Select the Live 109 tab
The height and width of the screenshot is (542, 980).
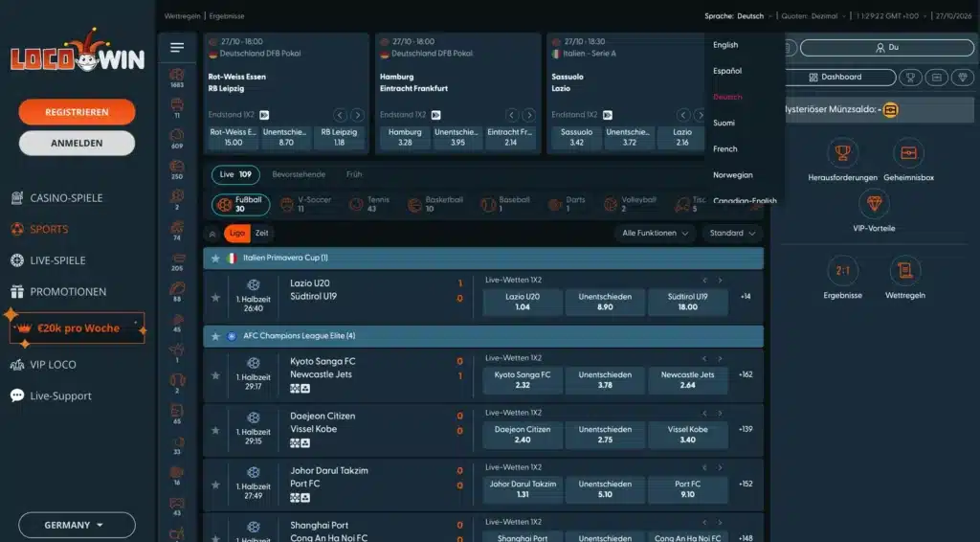point(235,175)
